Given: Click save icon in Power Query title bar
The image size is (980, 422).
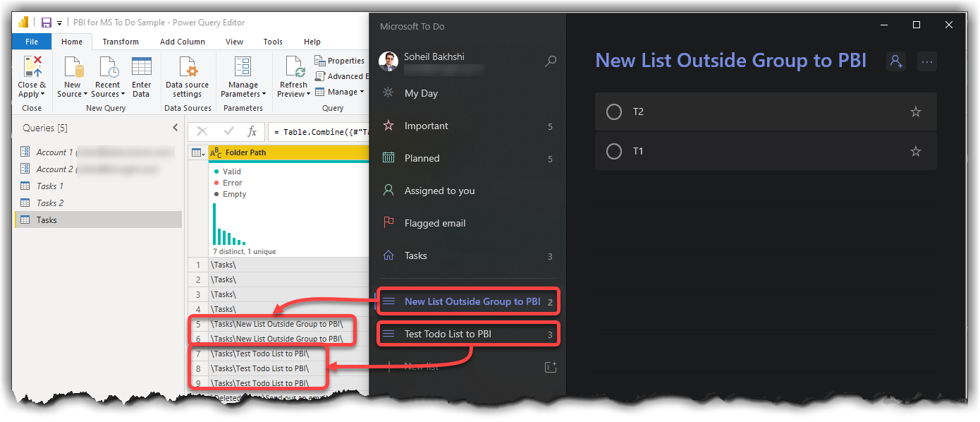Looking at the screenshot, I should (47, 23).
